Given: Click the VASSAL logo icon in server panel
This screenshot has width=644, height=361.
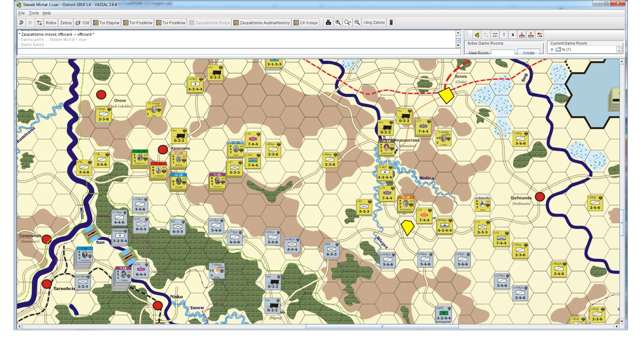Looking at the screenshot, I should click(x=477, y=35).
